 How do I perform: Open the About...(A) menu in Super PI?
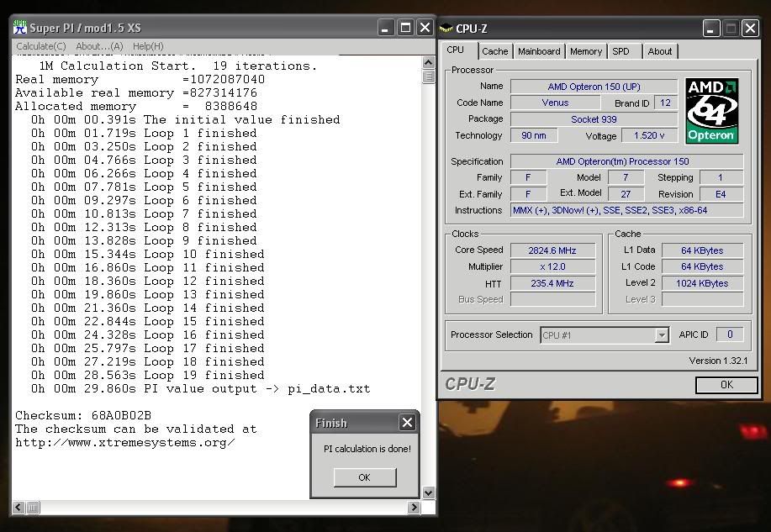(x=99, y=46)
